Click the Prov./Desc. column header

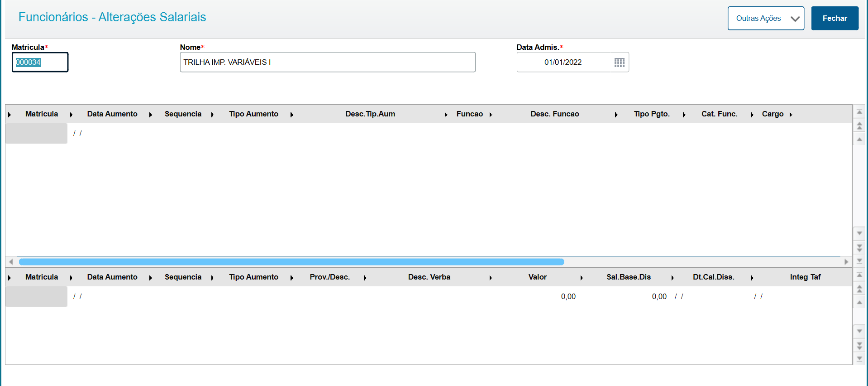pos(329,277)
